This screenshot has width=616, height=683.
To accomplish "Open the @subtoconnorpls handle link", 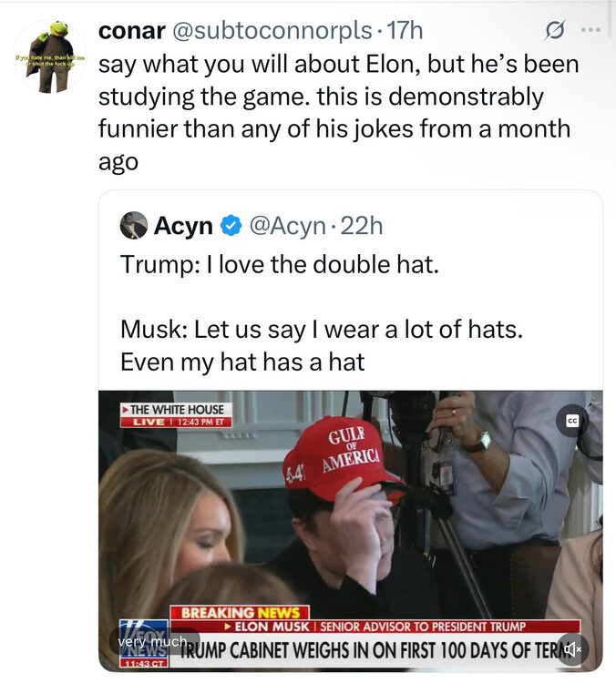I will pos(271,31).
